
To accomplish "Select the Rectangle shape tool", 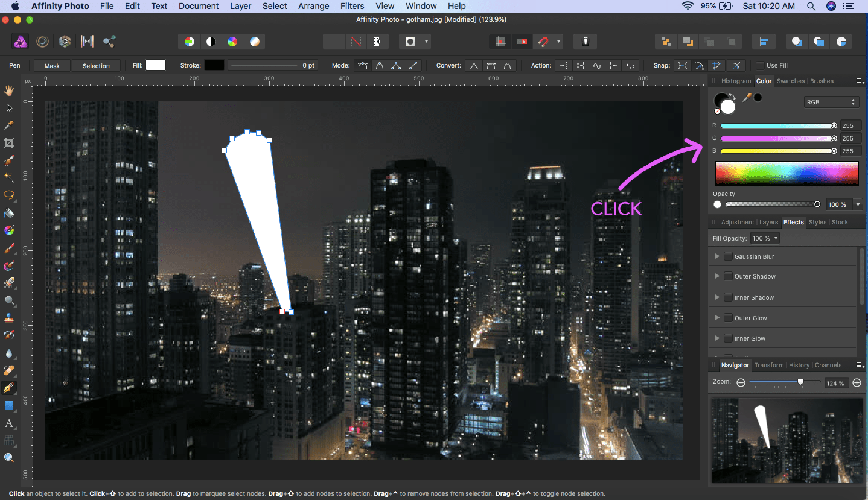I will click(9, 405).
